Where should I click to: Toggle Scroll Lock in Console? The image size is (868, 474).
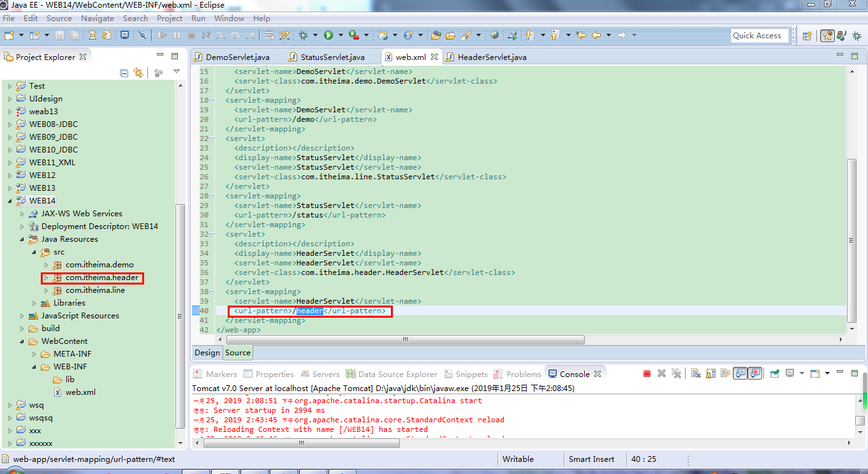pyautogui.click(x=710, y=374)
